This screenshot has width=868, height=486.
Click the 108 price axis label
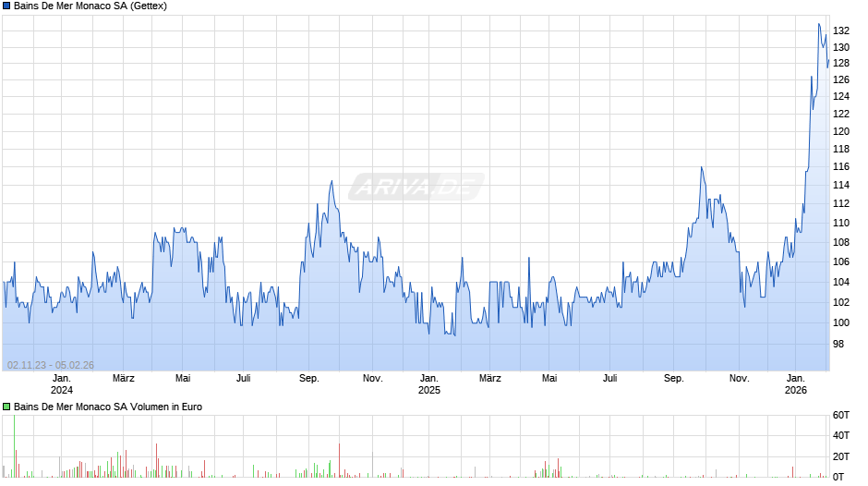[x=841, y=242]
